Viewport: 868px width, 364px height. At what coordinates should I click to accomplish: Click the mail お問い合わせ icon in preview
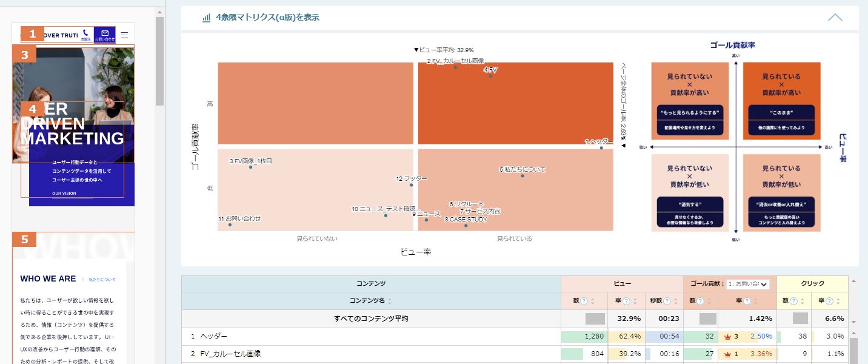click(x=105, y=35)
